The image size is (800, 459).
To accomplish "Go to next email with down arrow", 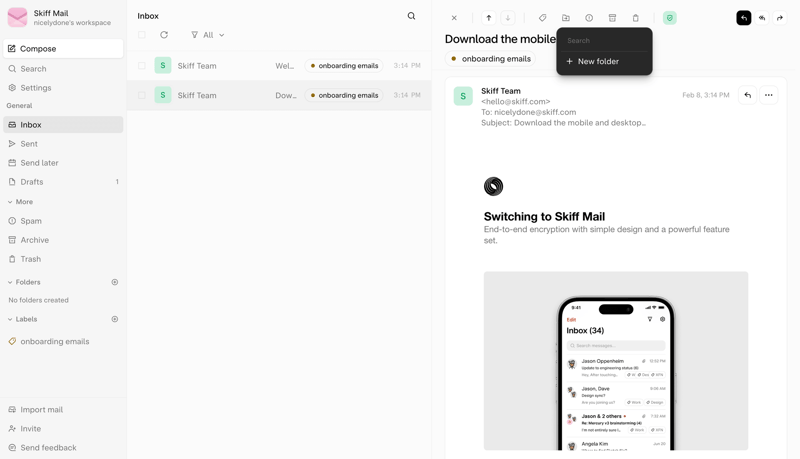I will pyautogui.click(x=508, y=18).
